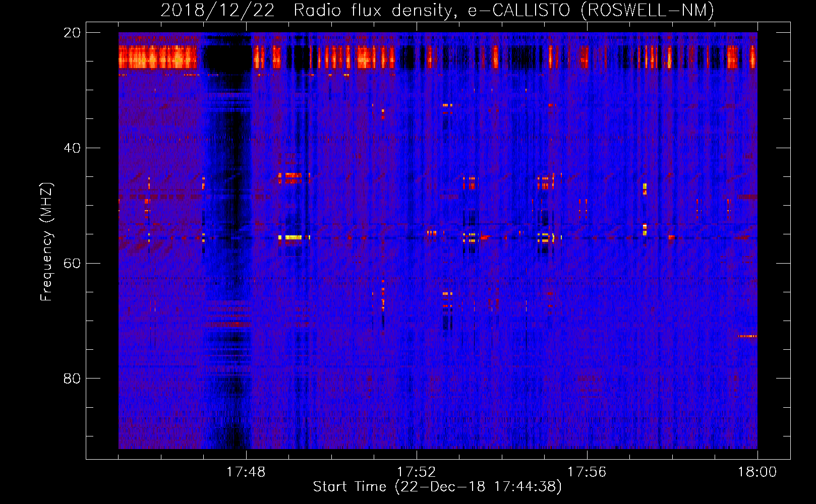Screen dimensions: 816x504
Task: Click the 17:56 time tick label
Action: click(587, 472)
